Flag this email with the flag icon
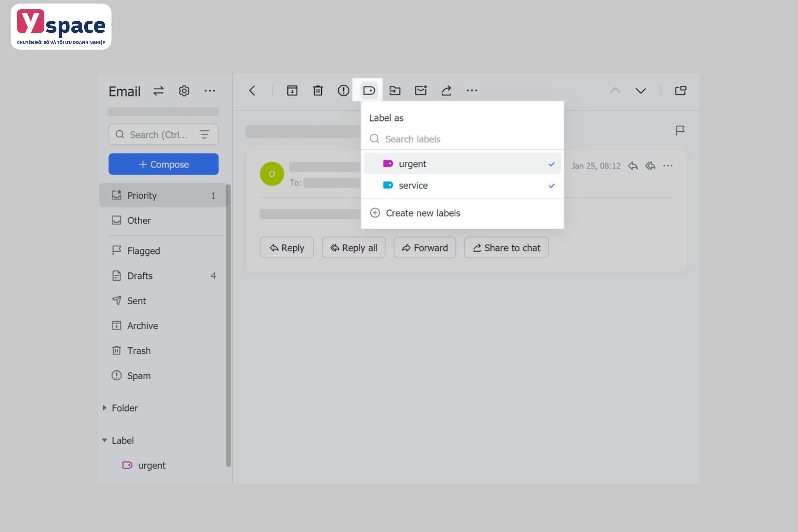Image resolution: width=798 pixels, height=532 pixels. coord(680,131)
